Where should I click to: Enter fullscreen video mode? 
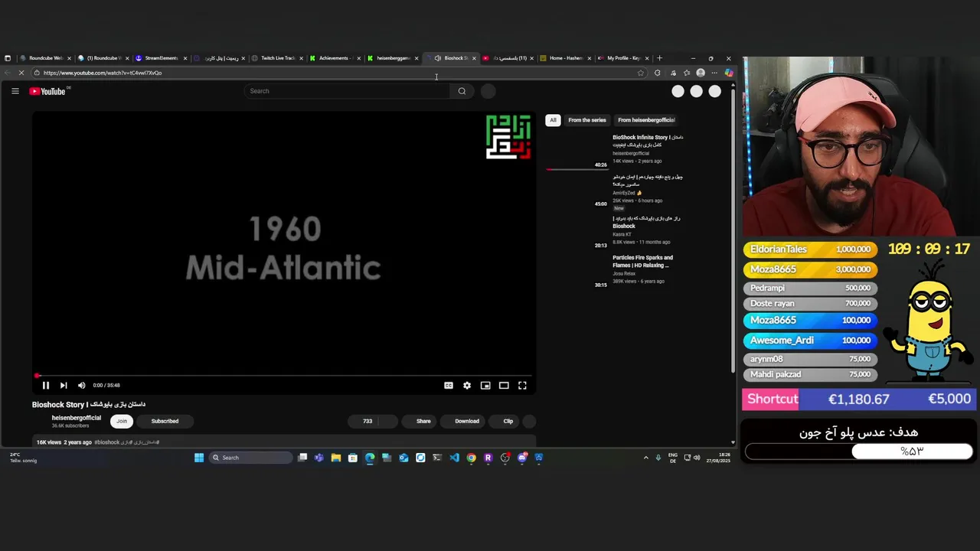(x=522, y=386)
